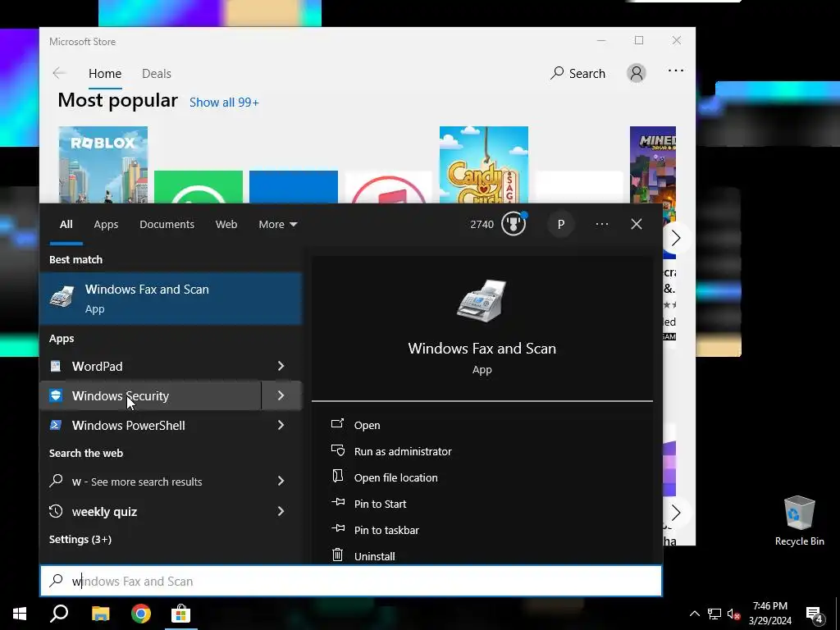Choose Open file location
Screen dimensions: 840x630
point(396,478)
